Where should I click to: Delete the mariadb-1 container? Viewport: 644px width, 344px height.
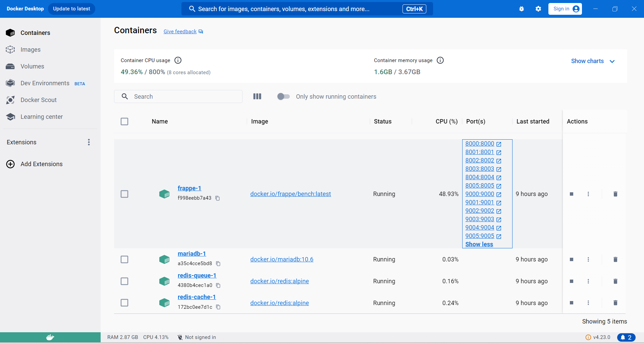(615, 259)
